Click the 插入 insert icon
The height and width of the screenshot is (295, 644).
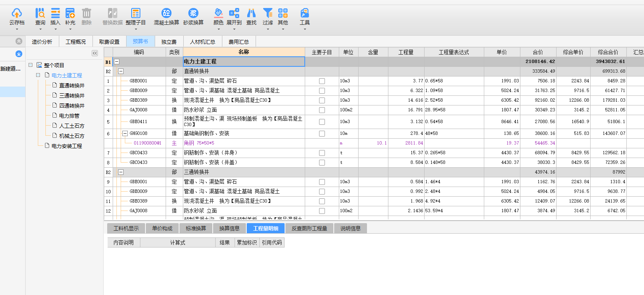pyautogui.click(x=55, y=13)
